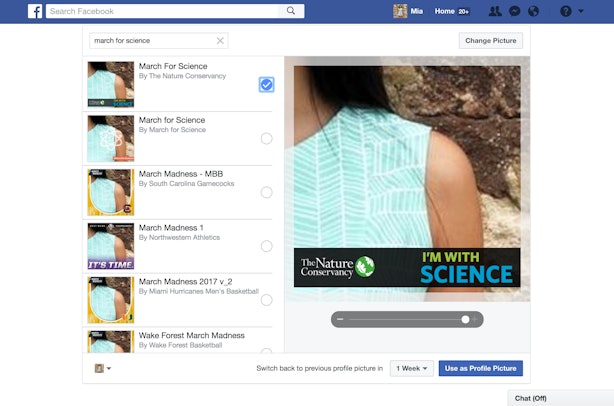Open the 1 Week duration dropdown
Image resolution: width=614 pixels, height=406 pixels.
click(412, 368)
